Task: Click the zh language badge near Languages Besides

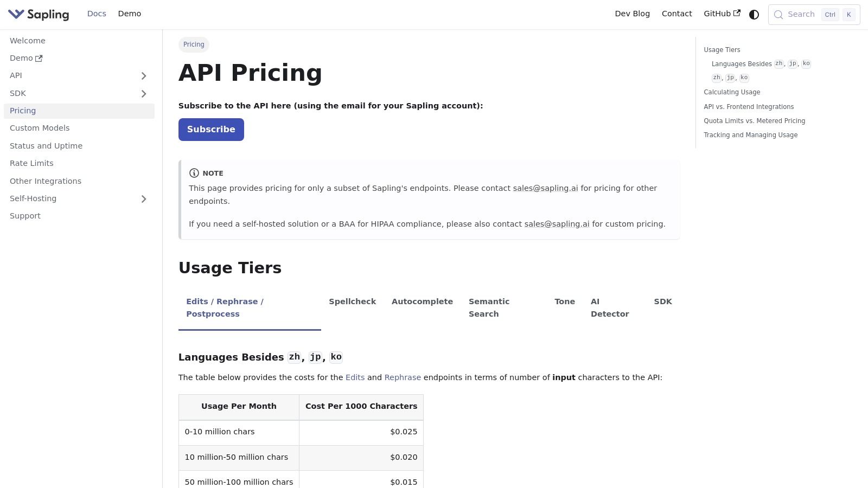Action: point(295,357)
